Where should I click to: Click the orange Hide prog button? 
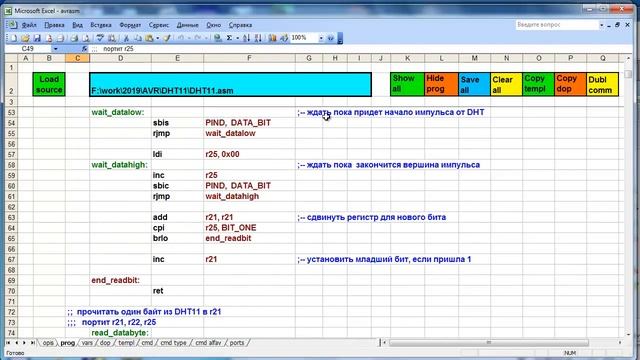pyautogui.click(x=441, y=84)
